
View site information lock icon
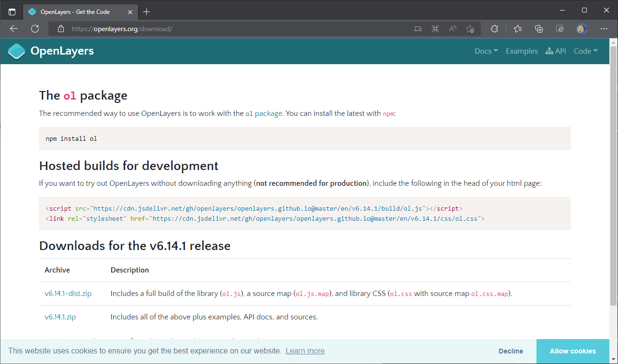[x=60, y=29]
